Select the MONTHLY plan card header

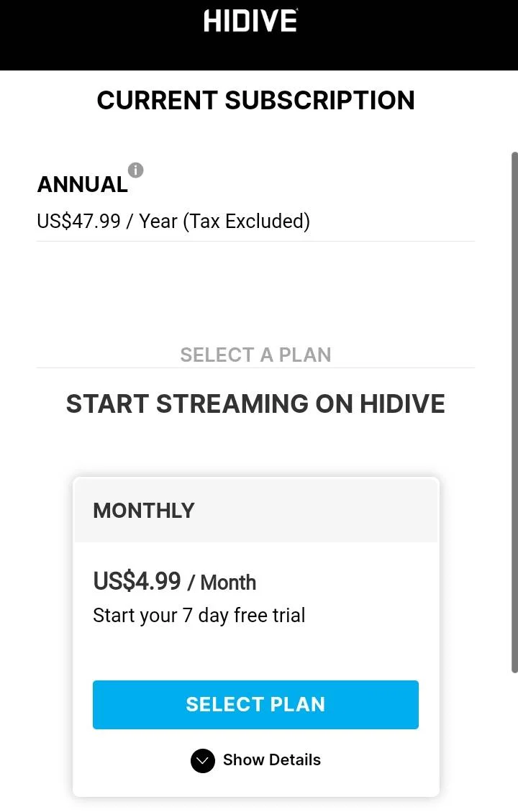coord(256,510)
